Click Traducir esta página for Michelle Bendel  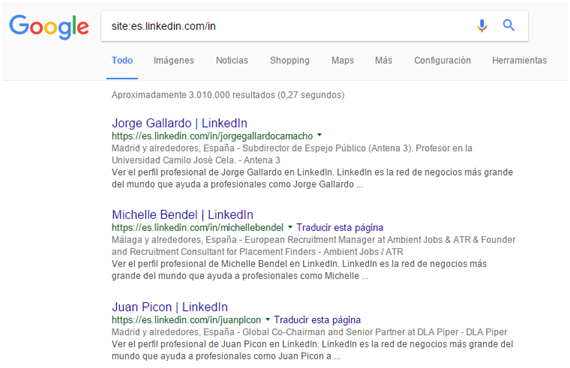340,228
